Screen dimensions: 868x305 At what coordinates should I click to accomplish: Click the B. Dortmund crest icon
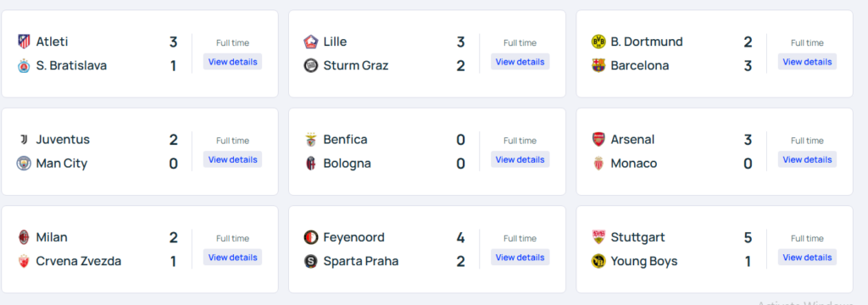click(598, 42)
